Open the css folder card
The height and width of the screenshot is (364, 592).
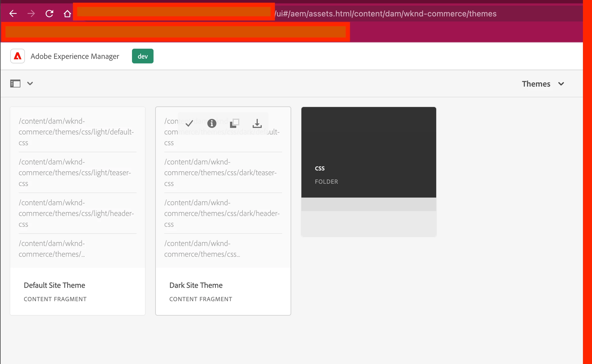pos(369,142)
